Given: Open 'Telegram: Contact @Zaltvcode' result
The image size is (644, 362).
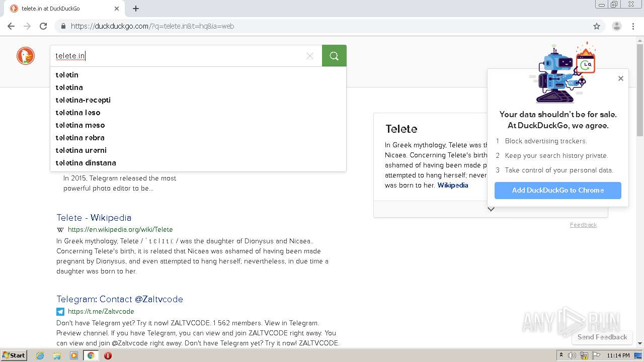Looking at the screenshot, I should 120,299.
